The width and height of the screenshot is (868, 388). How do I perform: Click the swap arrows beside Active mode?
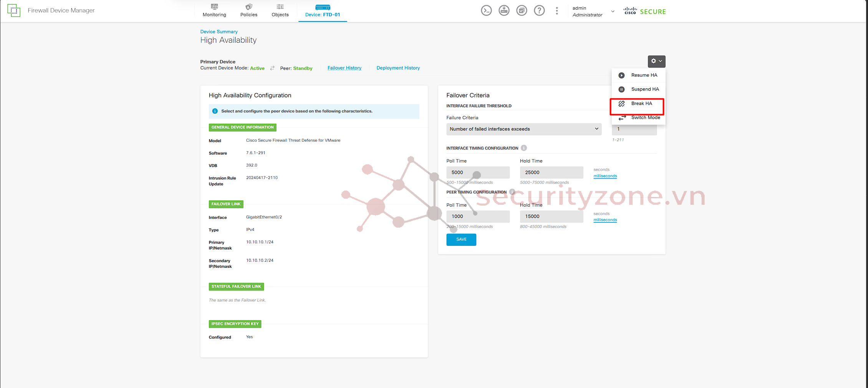click(x=272, y=68)
